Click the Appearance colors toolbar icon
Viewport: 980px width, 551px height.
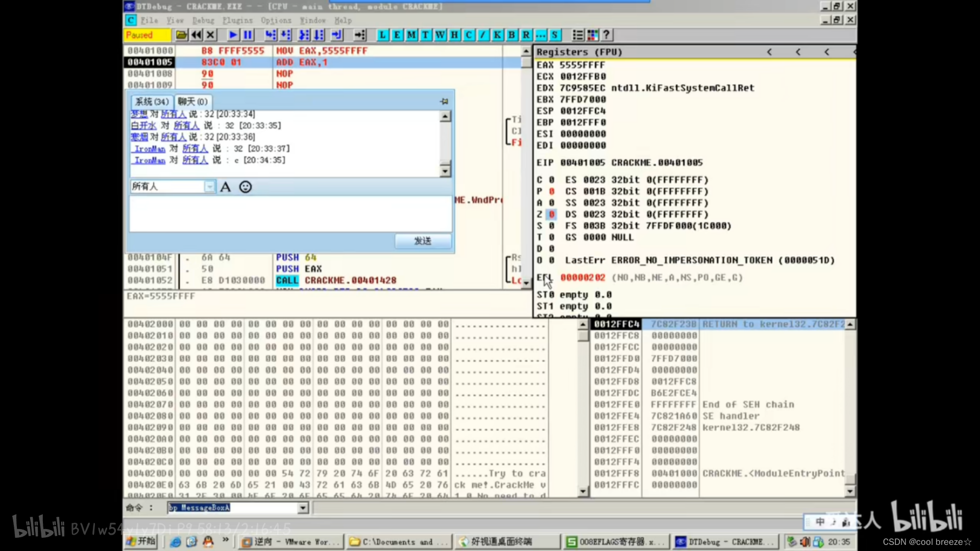coord(593,35)
